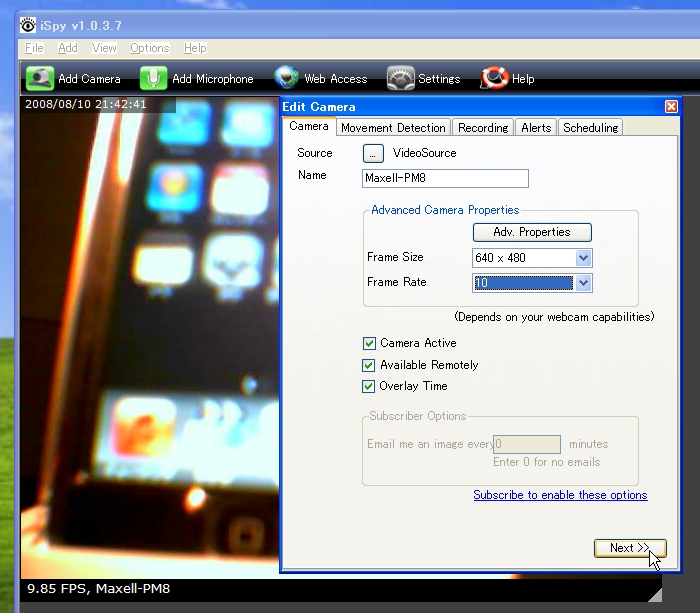Click the Add Camera webcam icon
700x613 pixels.
[x=40, y=79]
